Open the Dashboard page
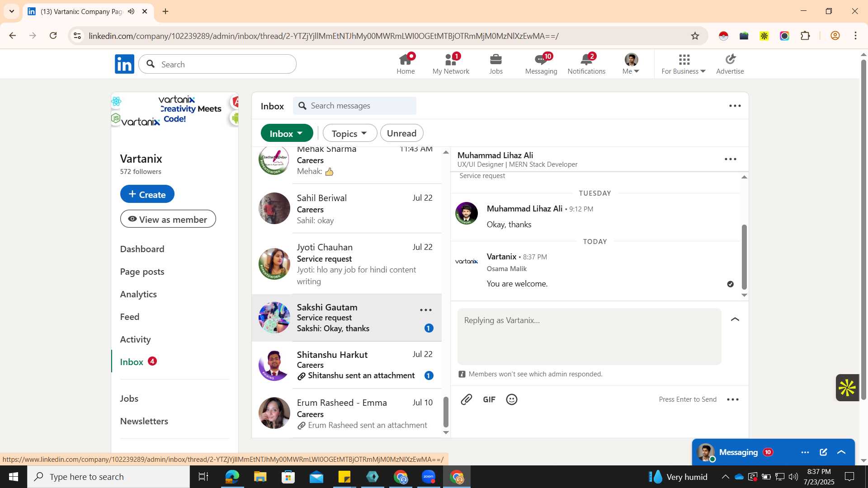Viewport: 868px width, 488px height. [142, 249]
